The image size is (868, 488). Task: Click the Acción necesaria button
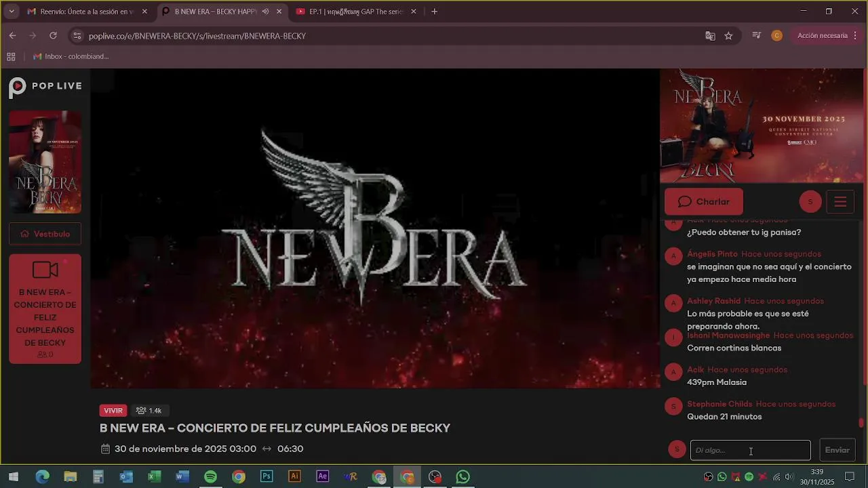[x=822, y=36]
